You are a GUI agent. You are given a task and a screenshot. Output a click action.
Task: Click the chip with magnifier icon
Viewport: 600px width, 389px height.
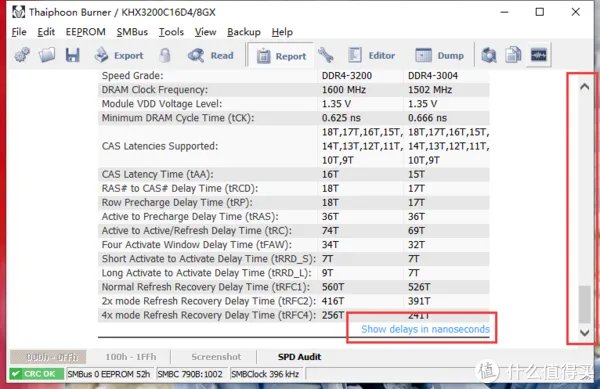coord(489,55)
